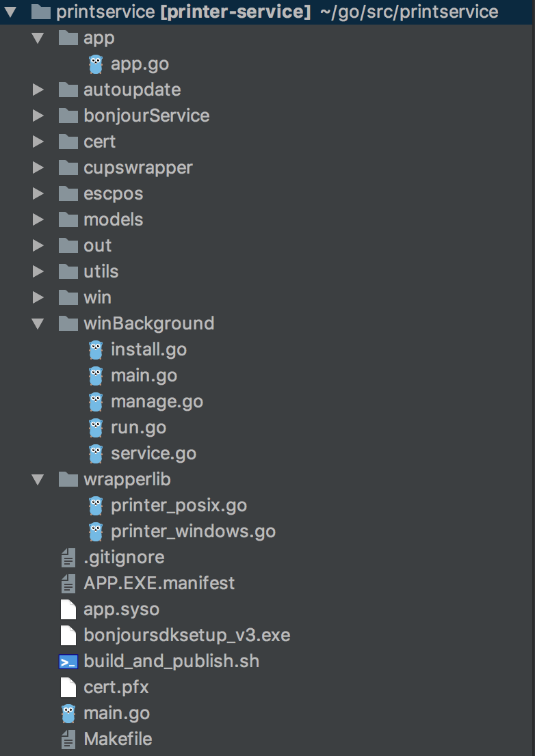Expand the cupswrapper directory
535x756 pixels.
coord(39,167)
